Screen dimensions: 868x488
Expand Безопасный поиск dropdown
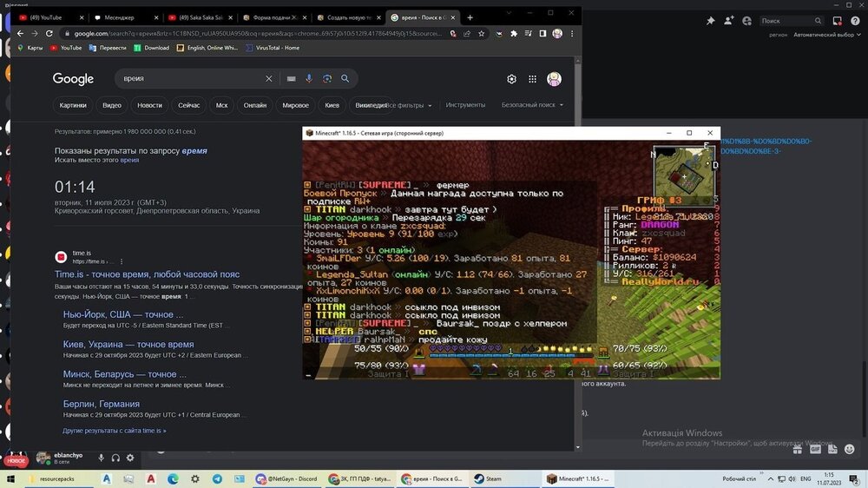point(533,105)
